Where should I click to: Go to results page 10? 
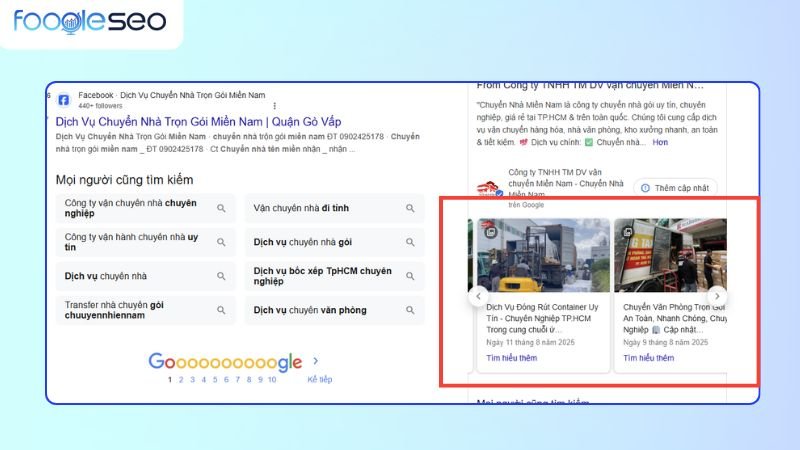tap(271, 380)
